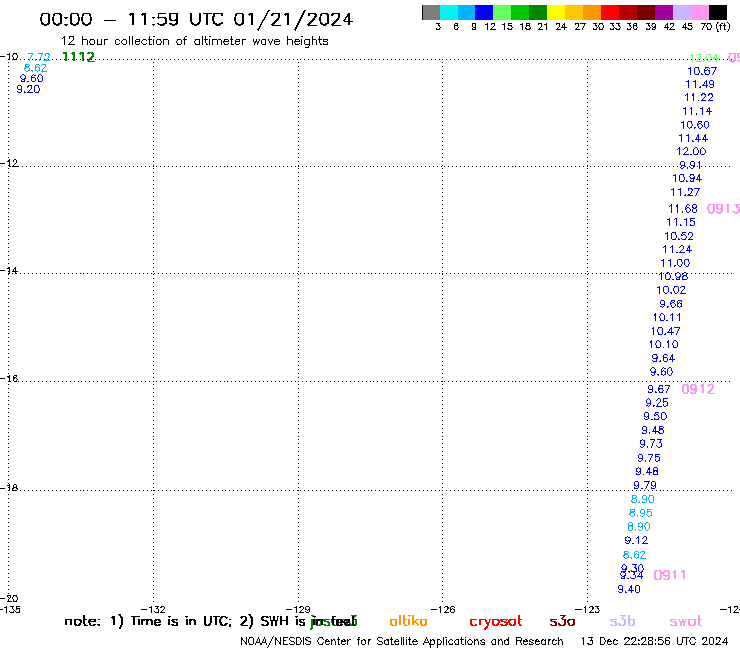Select the 10.02 wave height reading
The width and height of the screenshot is (740, 650).
[671, 290]
